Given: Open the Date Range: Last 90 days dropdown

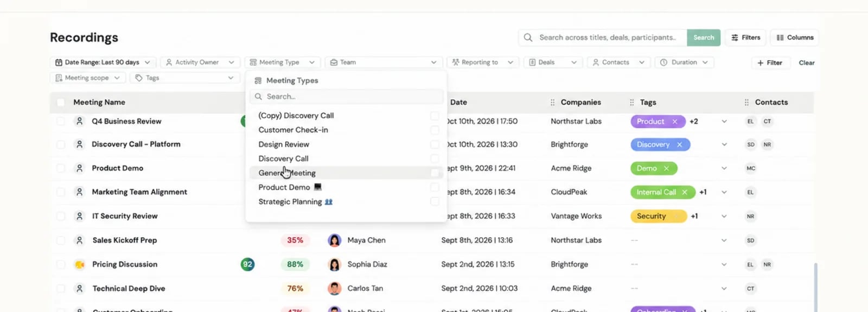Looking at the screenshot, I should point(103,62).
